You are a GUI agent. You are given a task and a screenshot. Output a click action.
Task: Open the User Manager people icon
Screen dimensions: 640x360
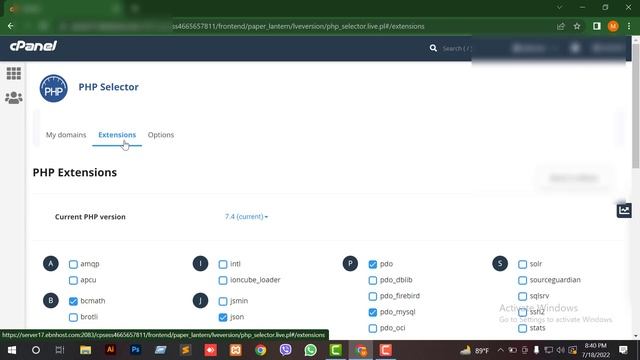click(14, 98)
